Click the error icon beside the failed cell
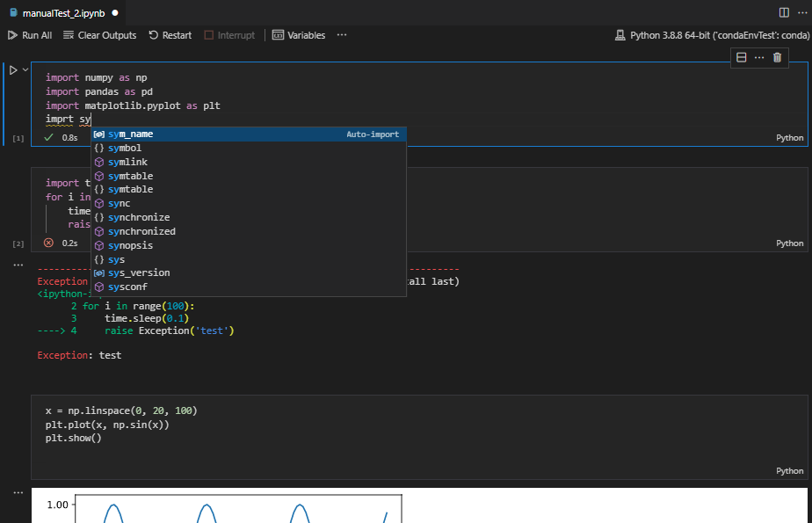 [x=49, y=243]
